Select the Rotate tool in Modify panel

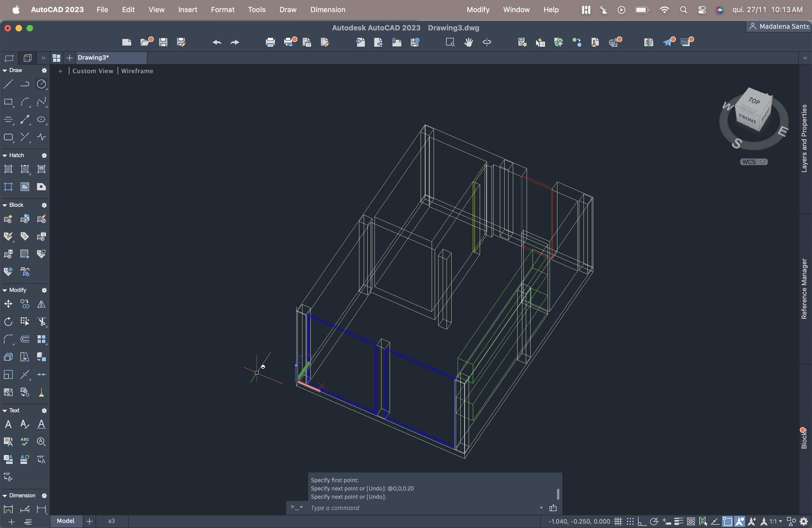[8, 322]
